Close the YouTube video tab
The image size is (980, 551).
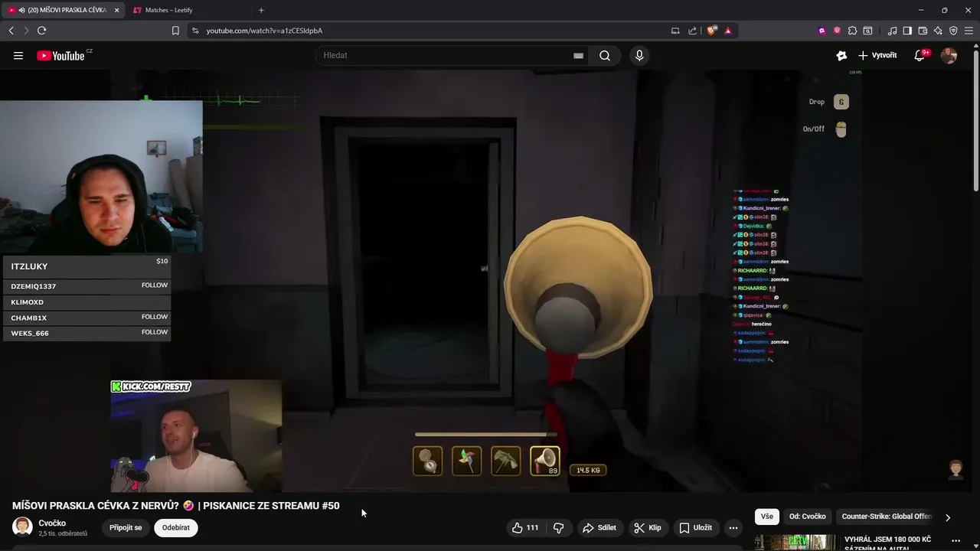coord(117,10)
